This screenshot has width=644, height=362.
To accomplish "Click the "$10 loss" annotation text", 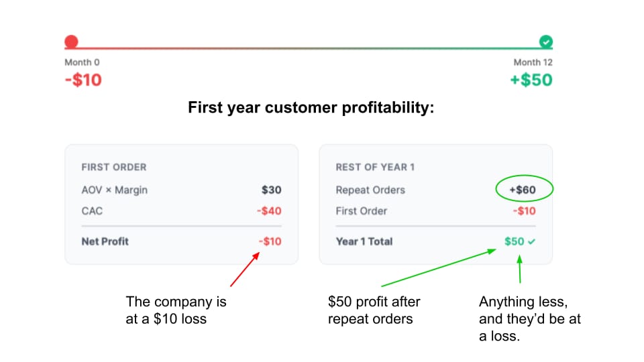I will (166, 319).
